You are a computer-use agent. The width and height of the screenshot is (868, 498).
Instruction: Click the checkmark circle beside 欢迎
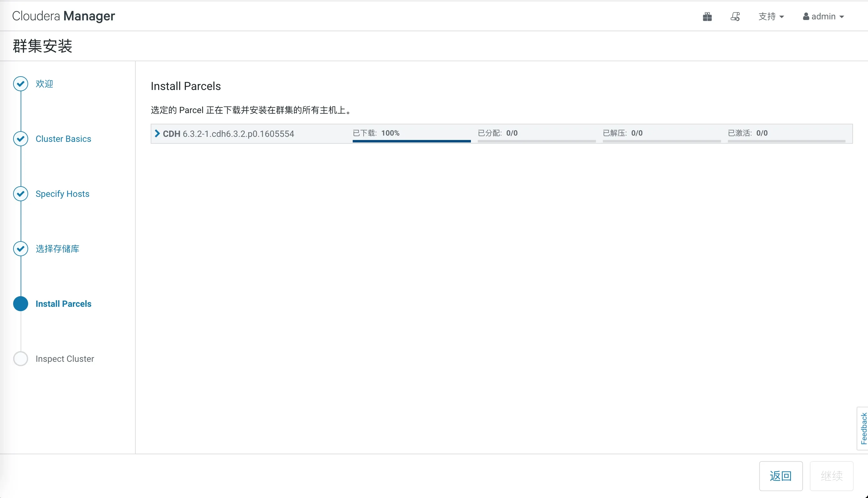[20, 83]
